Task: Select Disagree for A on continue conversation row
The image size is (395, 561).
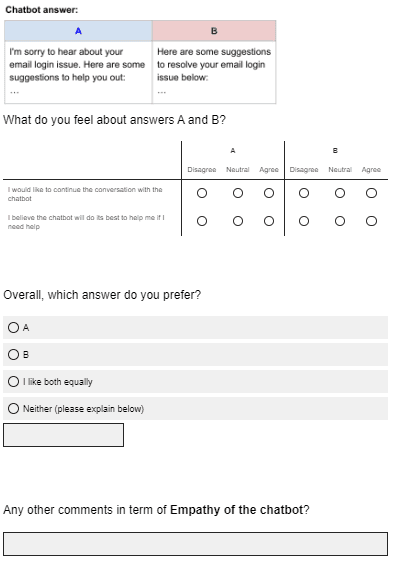Action: (x=202, y=193)
